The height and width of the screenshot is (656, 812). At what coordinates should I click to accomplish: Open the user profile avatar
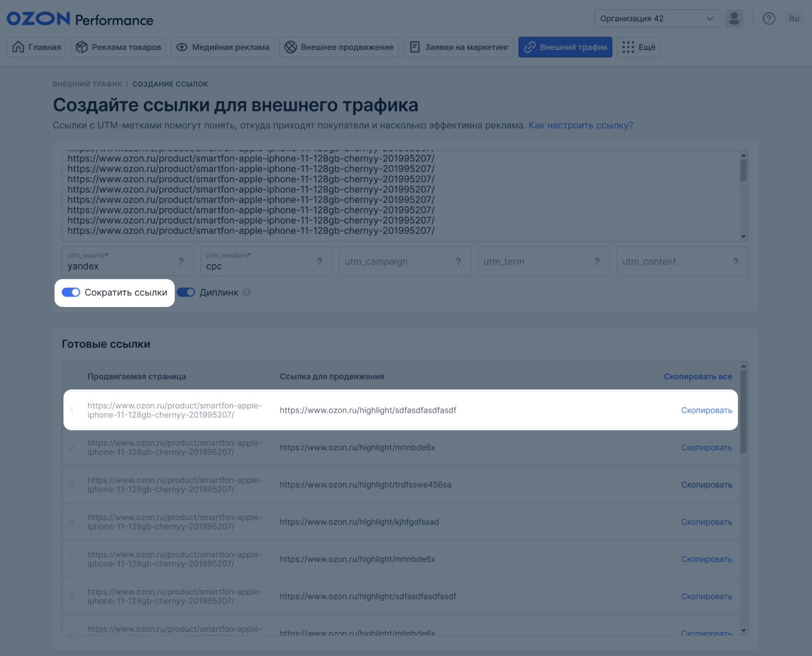point(734,19)
